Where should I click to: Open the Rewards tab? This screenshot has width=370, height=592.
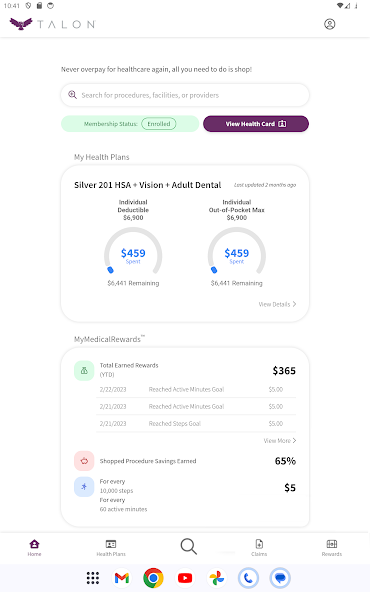point(332,548)
